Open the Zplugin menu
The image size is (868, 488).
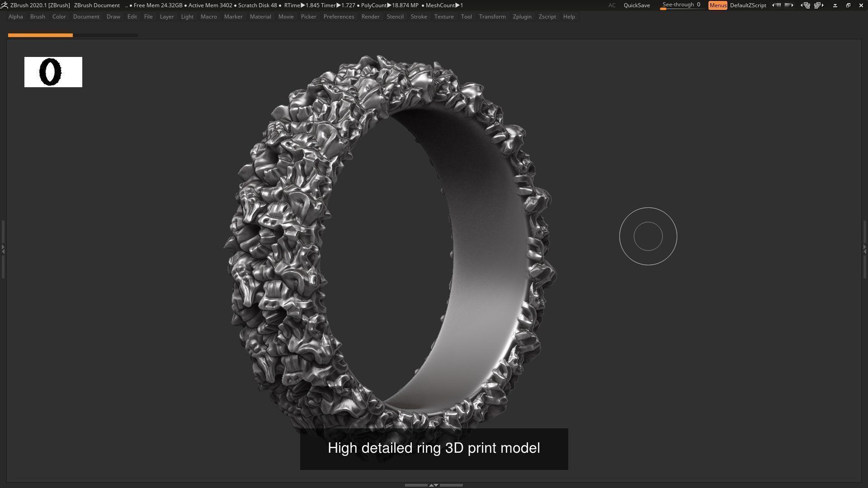coord(522,17)
